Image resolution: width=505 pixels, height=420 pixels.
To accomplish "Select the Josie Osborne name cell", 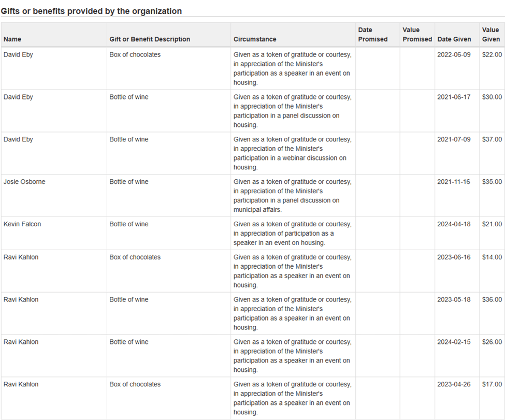I will 24,182.
